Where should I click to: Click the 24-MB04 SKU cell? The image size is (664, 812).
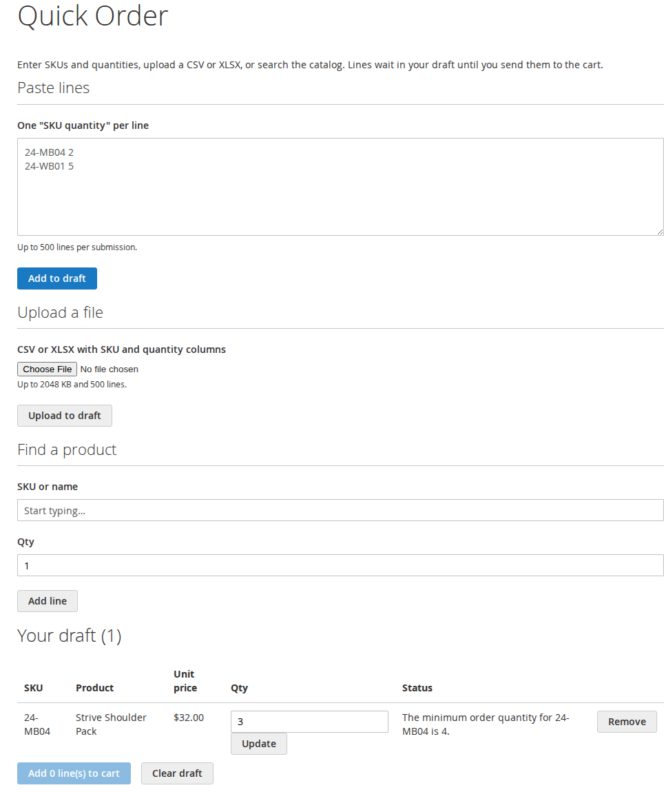coord(37,724)
